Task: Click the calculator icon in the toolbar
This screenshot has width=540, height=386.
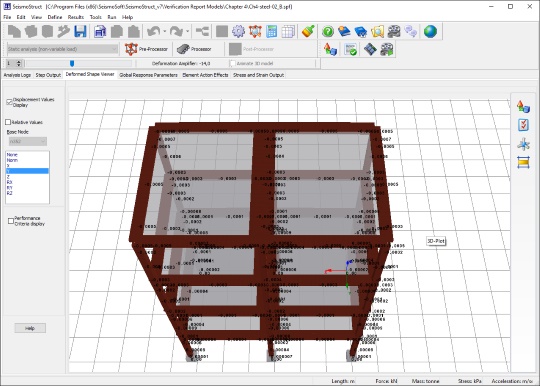Action: click(x=271, y=31)
